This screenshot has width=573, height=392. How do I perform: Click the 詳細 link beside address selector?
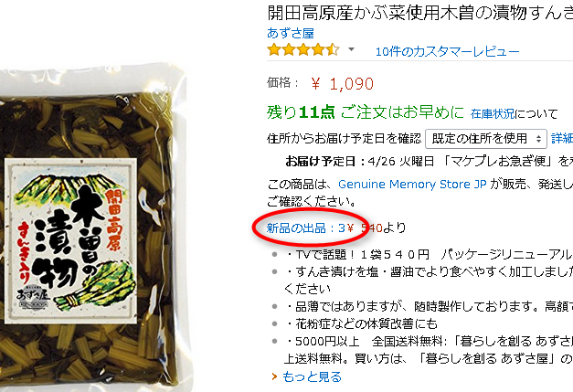coord(562,139)
